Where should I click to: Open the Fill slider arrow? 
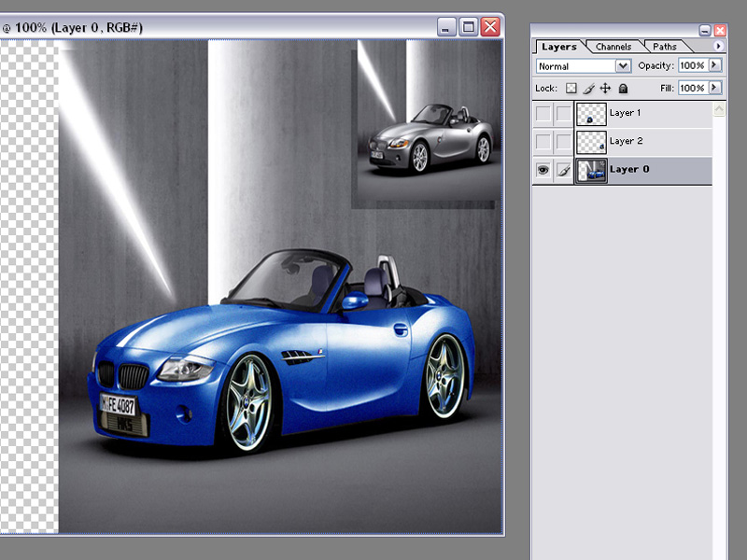click(x=714, y=88)
